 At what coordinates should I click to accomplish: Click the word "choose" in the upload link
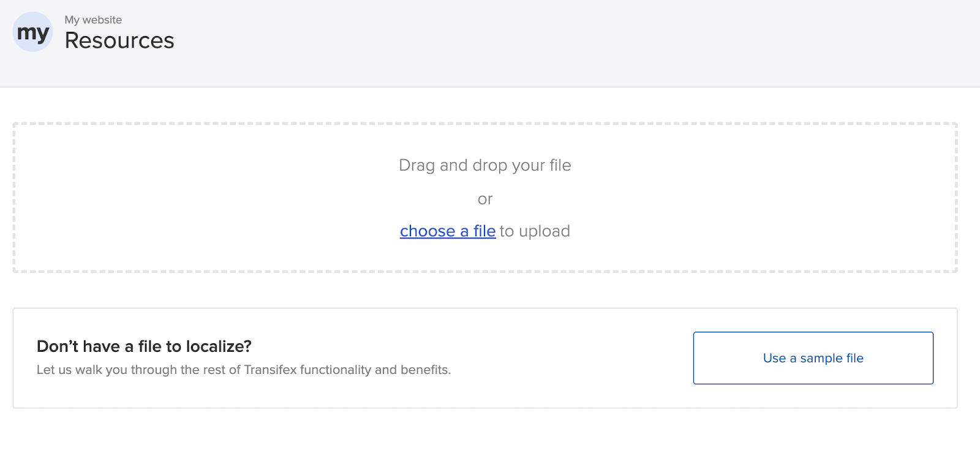pos(428,231)
